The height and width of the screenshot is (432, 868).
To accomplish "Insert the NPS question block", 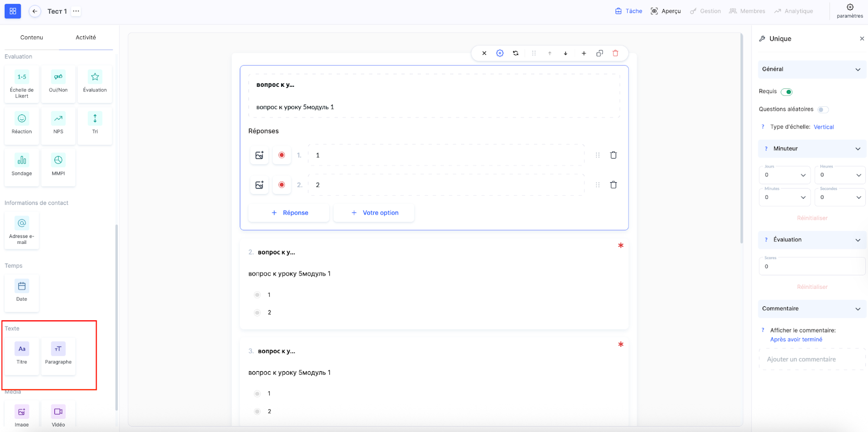I will tap(58, 124).
